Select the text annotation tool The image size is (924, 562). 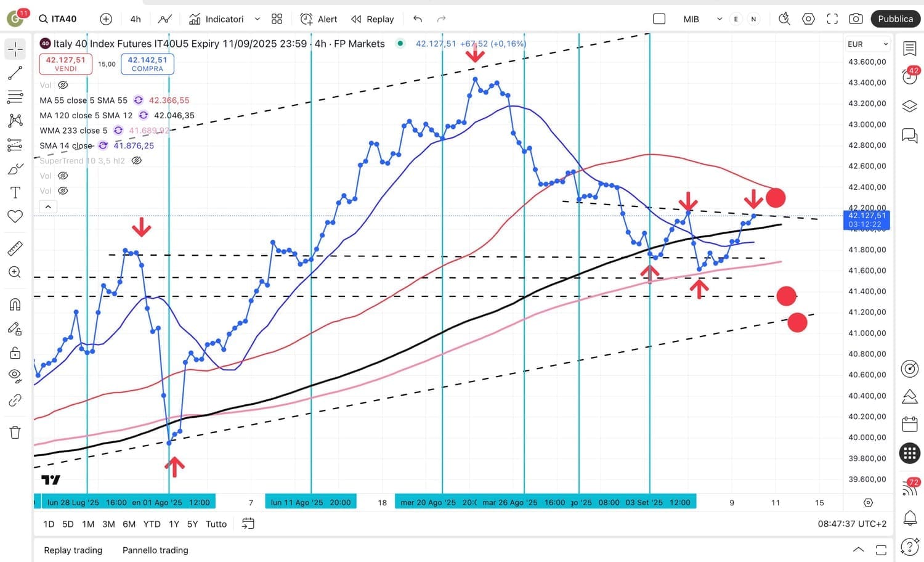click(x=15, y=193)
